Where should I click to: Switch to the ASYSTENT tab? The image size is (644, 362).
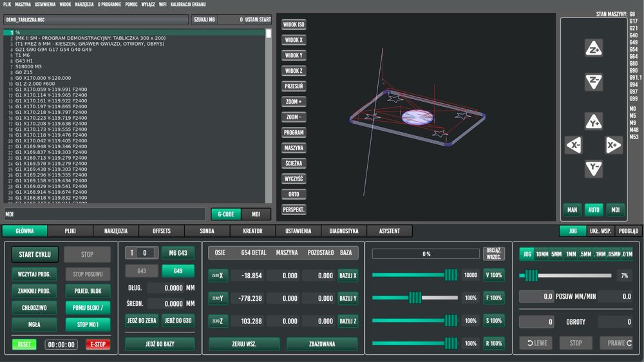[390, 231]
